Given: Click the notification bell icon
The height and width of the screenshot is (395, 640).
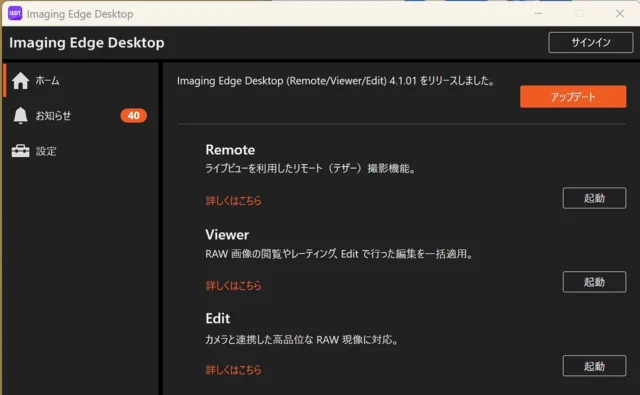Looking at the screenshot, I should pos(20,115).
